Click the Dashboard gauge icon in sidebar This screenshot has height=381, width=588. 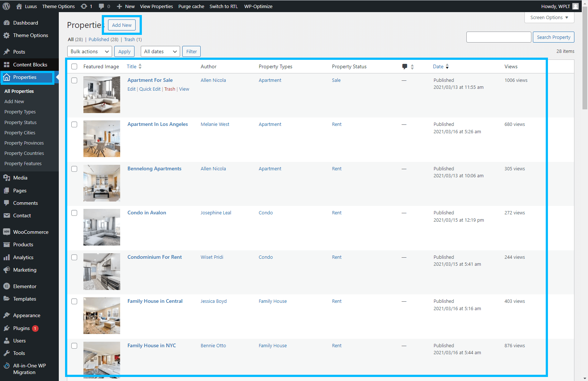point(7,23)
